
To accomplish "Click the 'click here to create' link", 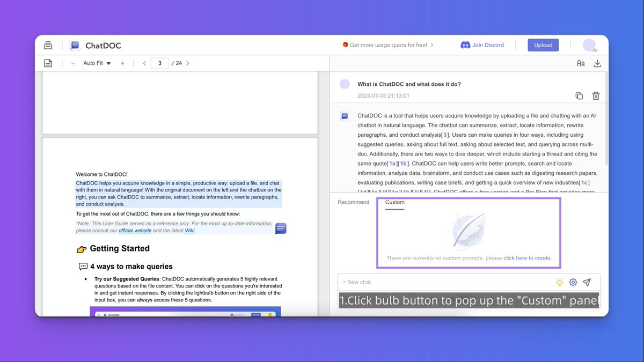I will [x=527, y=258].
